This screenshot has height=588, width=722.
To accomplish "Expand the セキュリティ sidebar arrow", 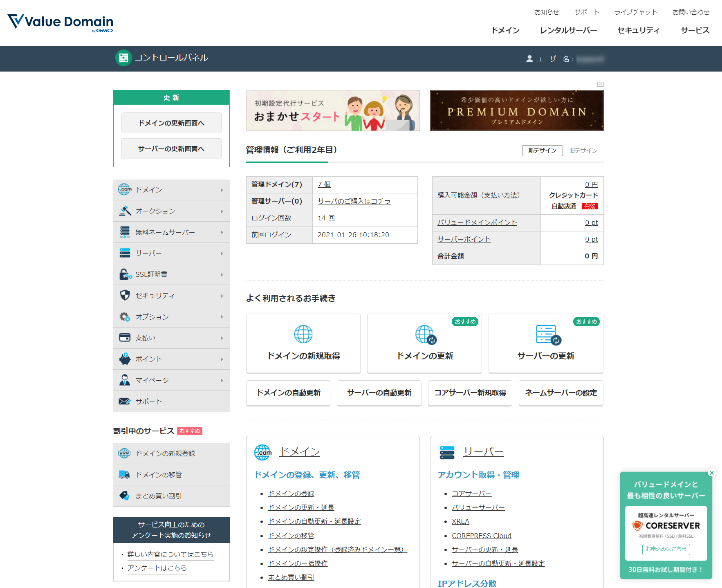I will pos(222,296).
